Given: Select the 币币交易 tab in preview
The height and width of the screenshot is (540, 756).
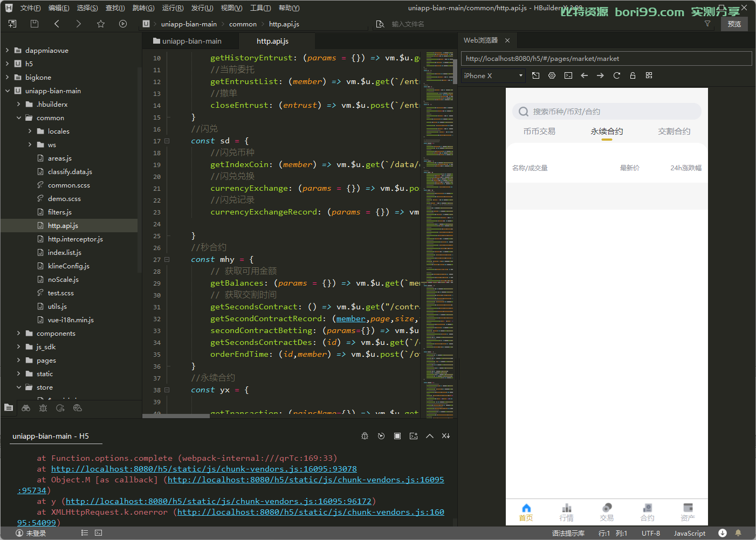Looking at the screenshot, I should pyautogui.click(x=539, y=131).
